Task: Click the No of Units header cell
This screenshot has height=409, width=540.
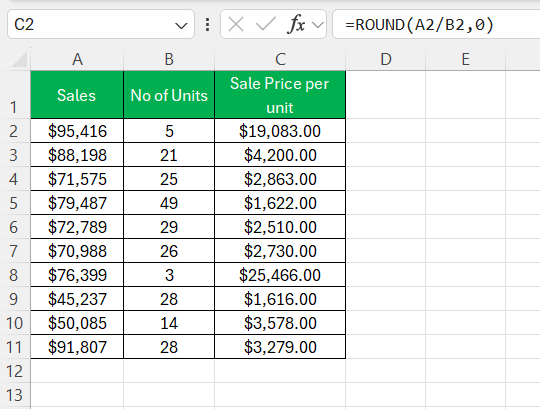Action: pyautogui.click(x=169, y=95)
